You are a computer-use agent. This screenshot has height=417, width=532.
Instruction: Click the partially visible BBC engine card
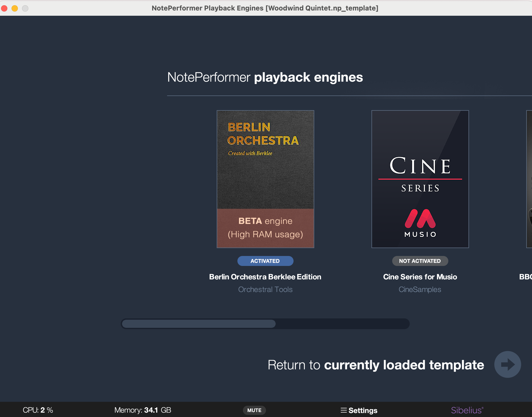pos(529,178)
